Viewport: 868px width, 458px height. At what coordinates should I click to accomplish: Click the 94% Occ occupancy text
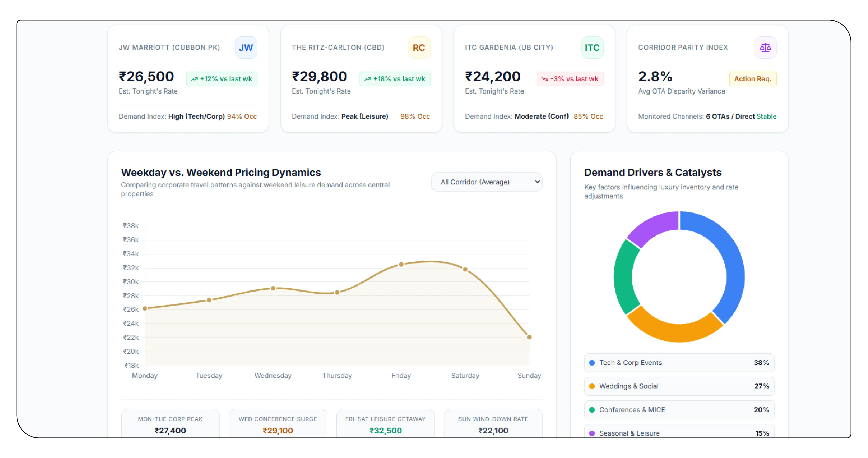[x=242, y=116]
